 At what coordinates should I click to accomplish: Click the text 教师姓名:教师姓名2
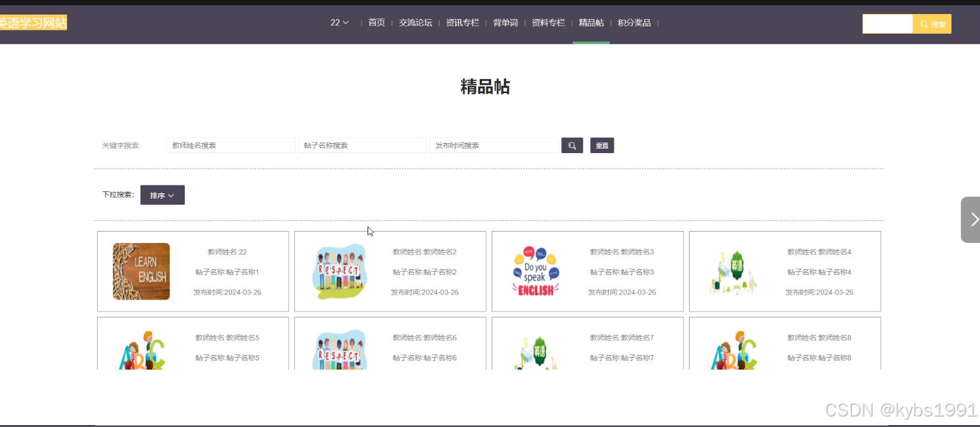pyautogui.click(x=424, y=252)
